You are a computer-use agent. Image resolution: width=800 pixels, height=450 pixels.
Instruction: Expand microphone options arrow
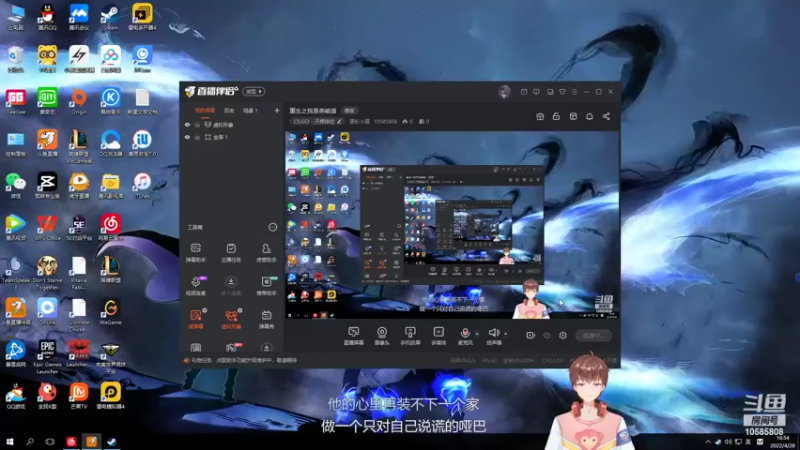click(477, 334)
